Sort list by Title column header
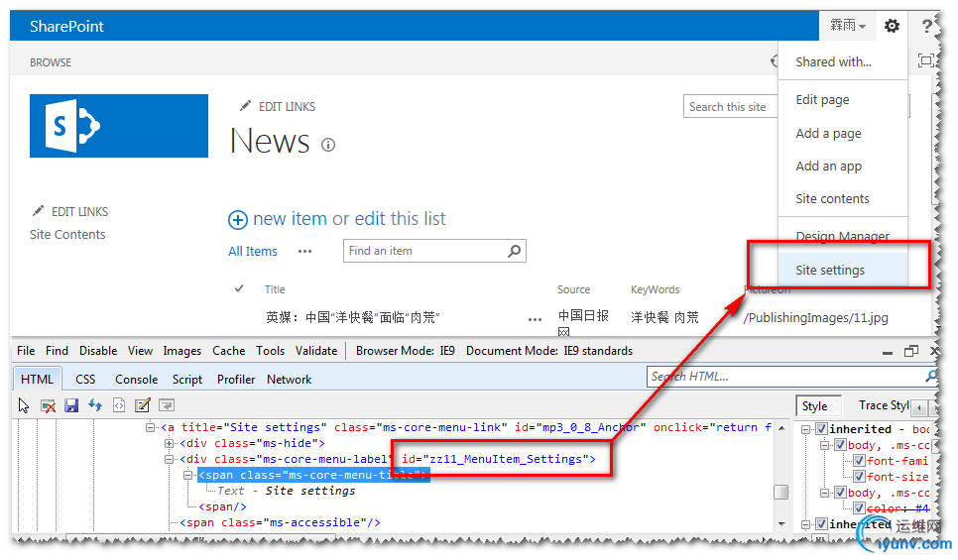This screenshot has height=560, width=958. (275, 289)
